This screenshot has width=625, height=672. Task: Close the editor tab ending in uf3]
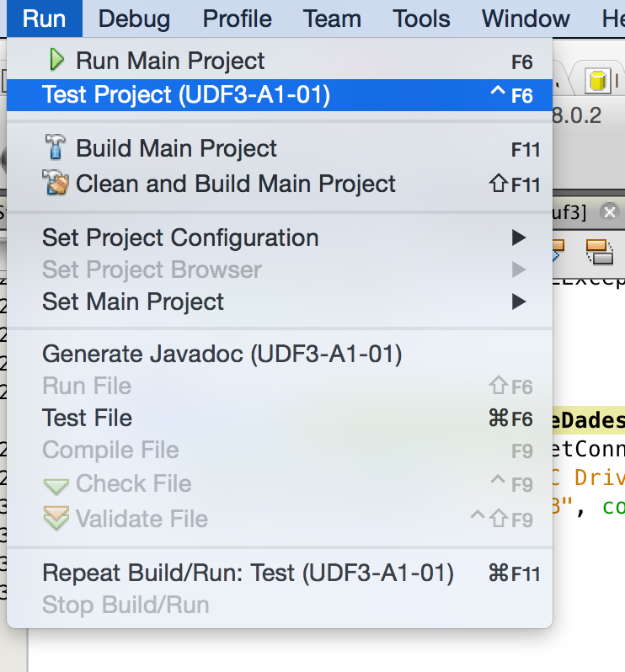609,212
